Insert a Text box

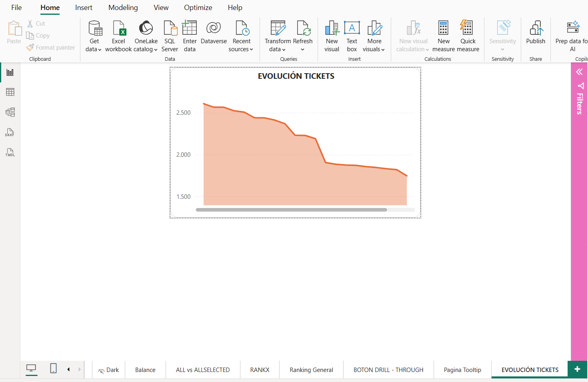(352, 36)
